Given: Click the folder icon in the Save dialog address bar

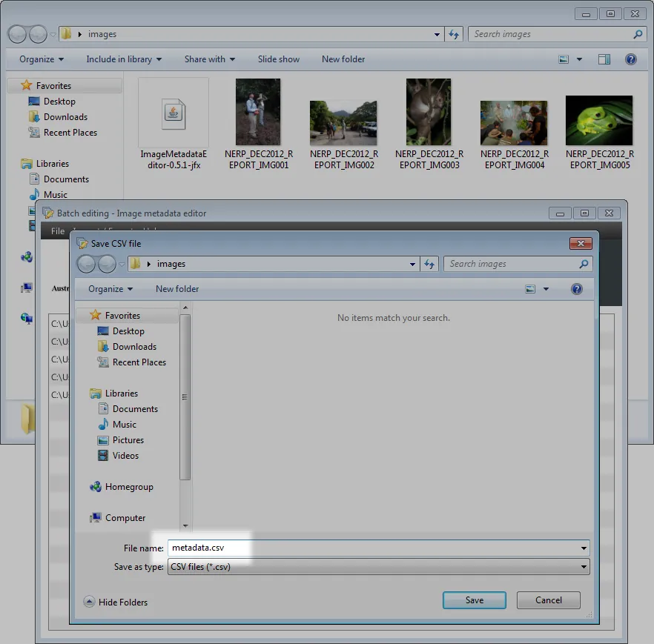Looking at the screenshot, I should point(135,263).
